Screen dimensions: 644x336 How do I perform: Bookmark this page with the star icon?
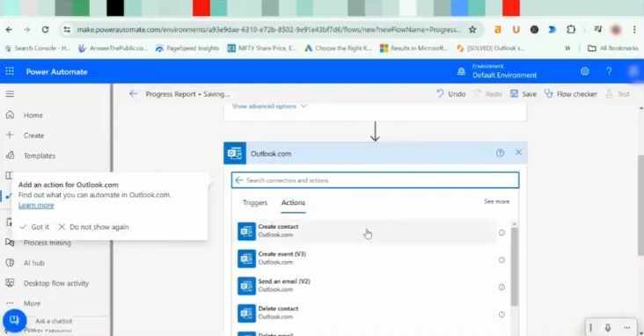(472, 30)
